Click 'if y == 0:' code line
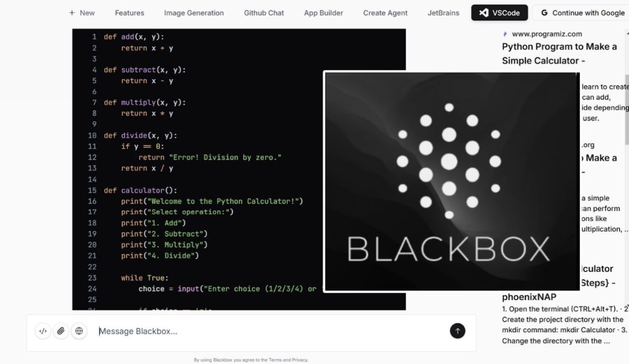This screenshot has width=629, height=364. (x=143, y=146)
